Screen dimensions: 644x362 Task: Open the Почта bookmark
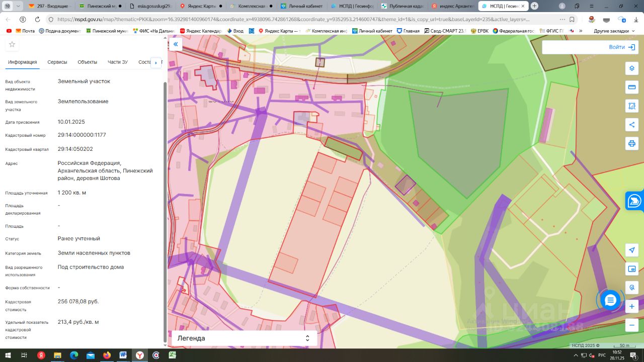point(25,31)
